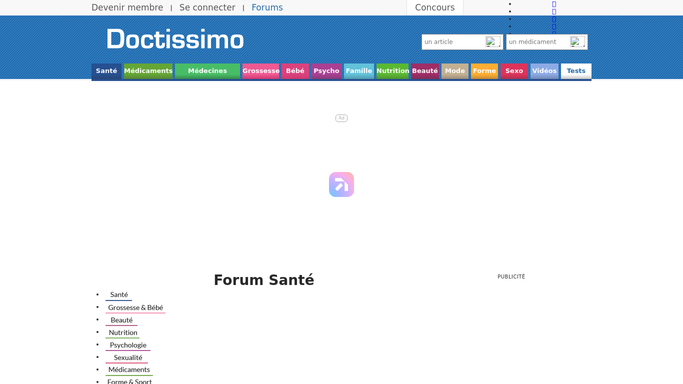Open the Médicaments navigation tab
Screen dimensions: 683x384
click(148, 71)
